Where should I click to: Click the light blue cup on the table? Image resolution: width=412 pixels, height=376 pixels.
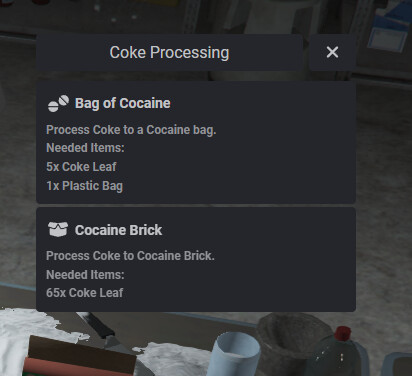[x=235, y=354]
